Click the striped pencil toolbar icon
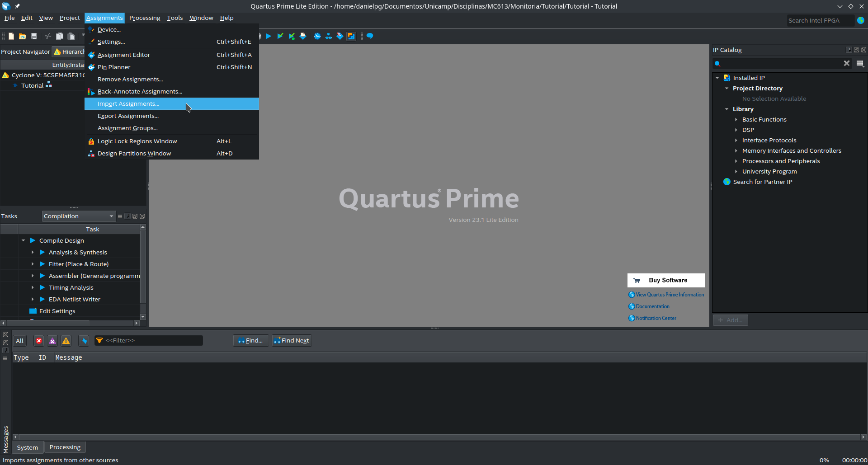The height and width of the screenshot is (465, 868). [340, 36]
